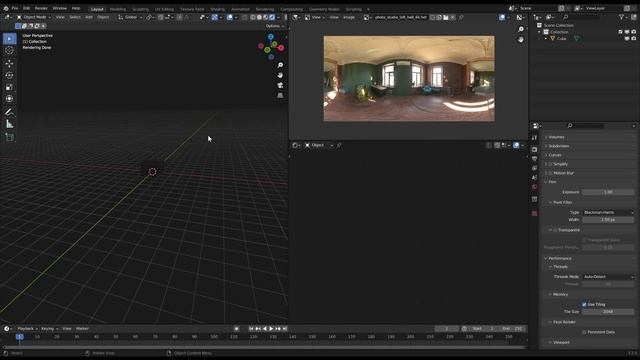
Task: Open the viewport Add menu
Action: (x=89, y=18)
